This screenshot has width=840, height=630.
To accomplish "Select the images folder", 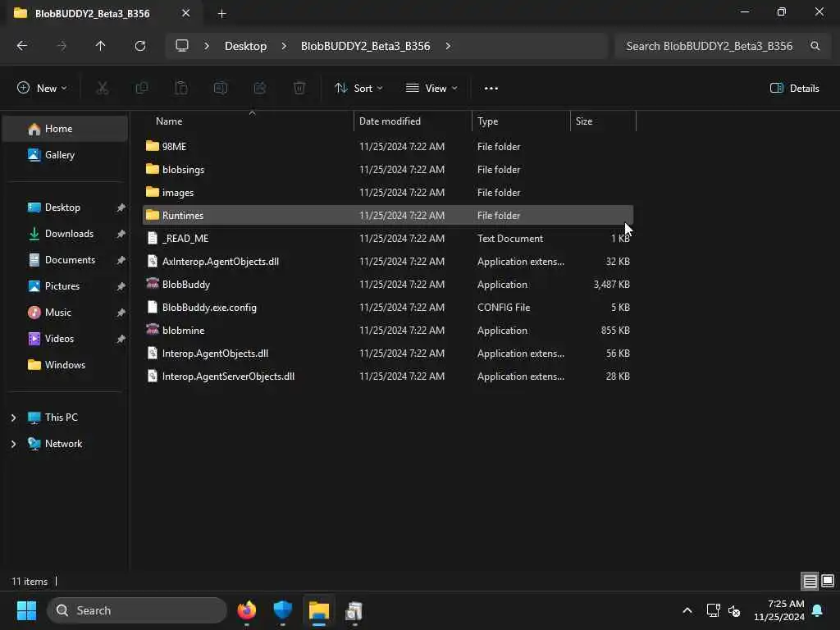I will pyautogui.click(x=388, y=192).
